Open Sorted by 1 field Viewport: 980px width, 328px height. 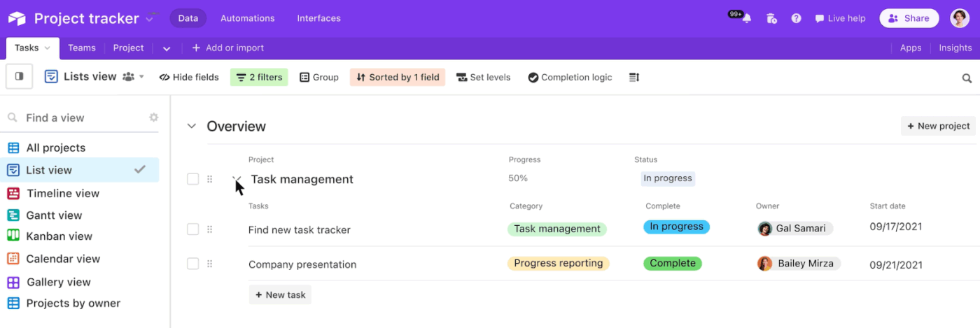tap(398, 78)
